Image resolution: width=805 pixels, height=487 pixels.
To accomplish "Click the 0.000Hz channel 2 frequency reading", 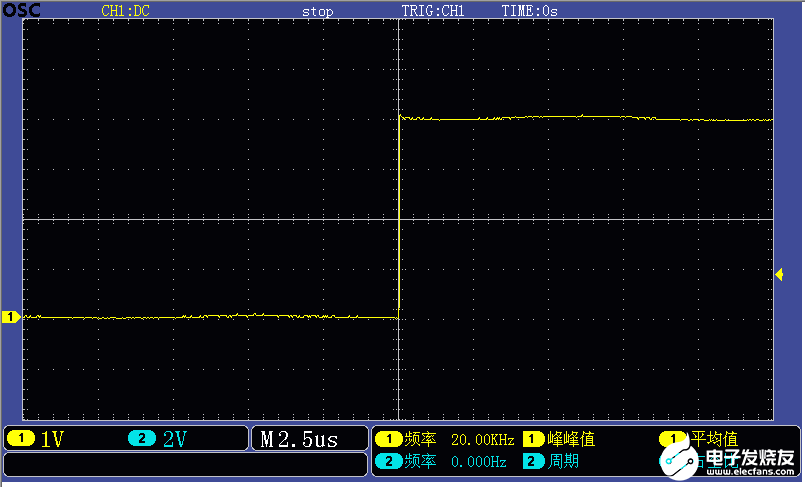I will 478,462.
